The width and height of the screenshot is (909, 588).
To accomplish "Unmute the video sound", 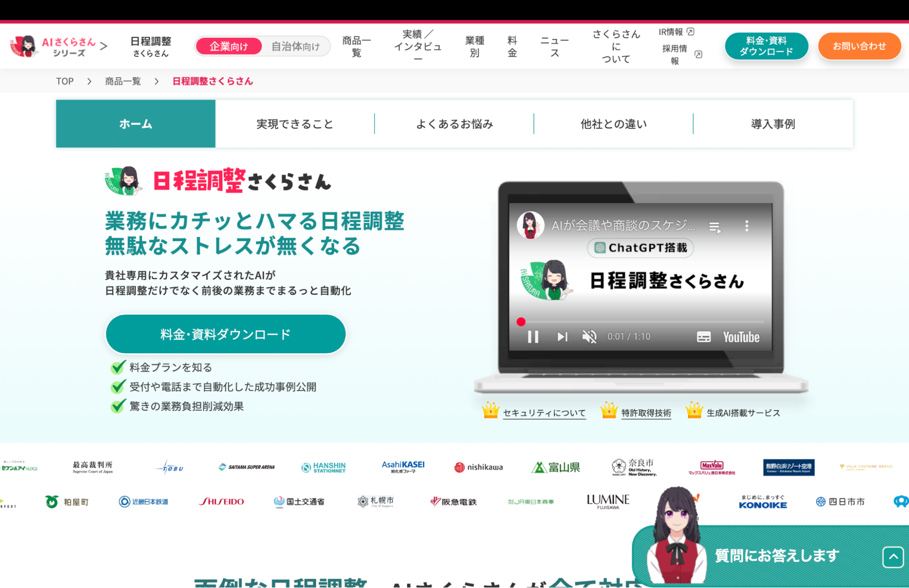I will pyautogui.click(x=589, y=337).
